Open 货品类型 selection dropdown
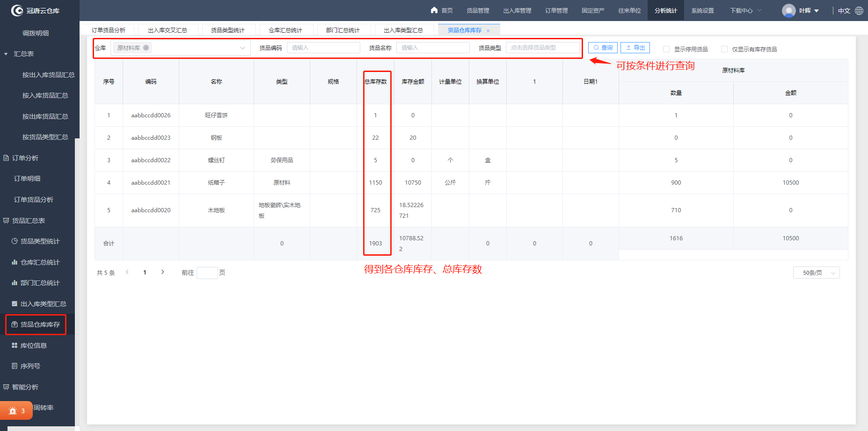The width and height of the screenshot is (868, 431). point(543,48)
